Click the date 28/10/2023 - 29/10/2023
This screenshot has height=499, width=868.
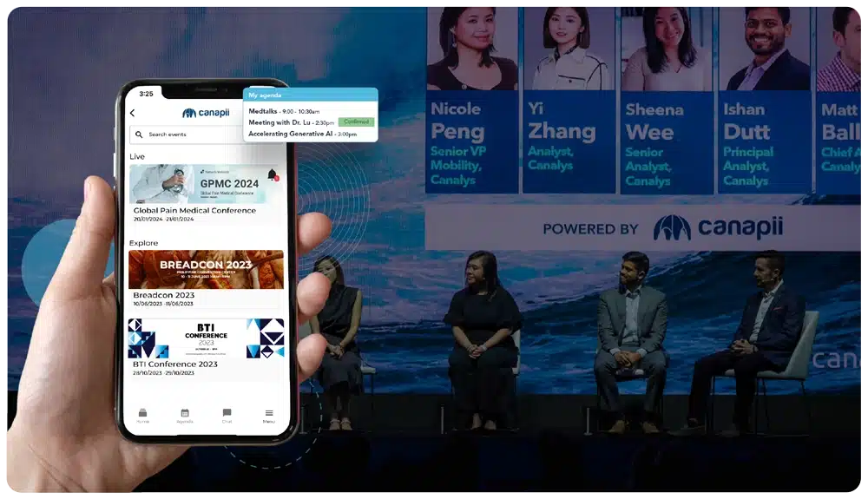click(x=163, y=373)
